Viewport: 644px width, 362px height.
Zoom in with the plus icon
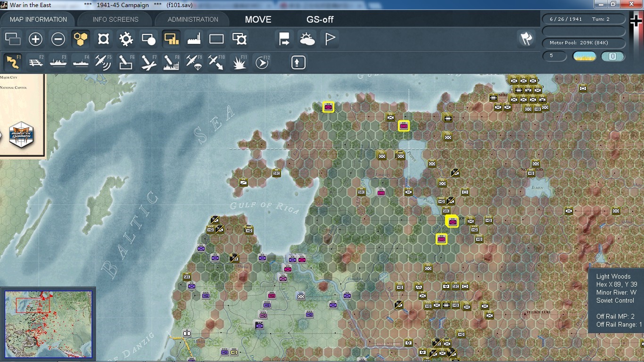(36, 39)
